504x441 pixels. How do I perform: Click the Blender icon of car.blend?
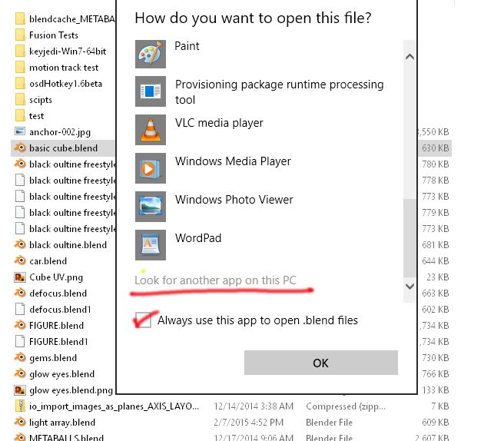click(x=20, y=260)
